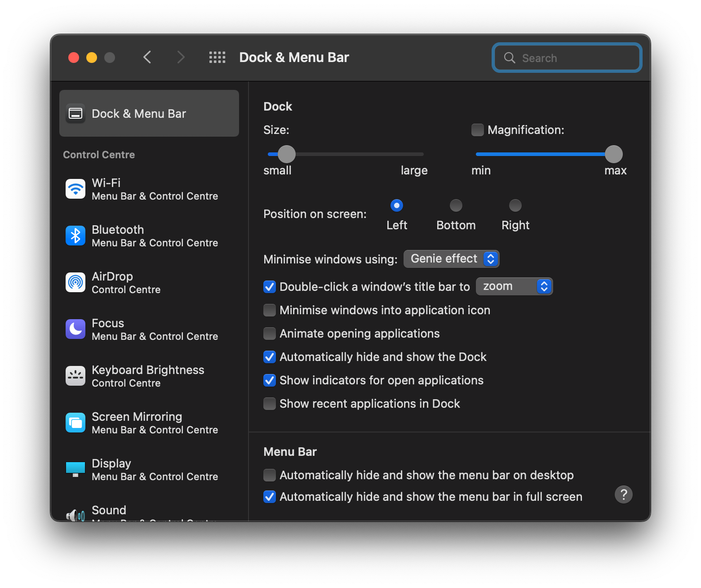Open the Minimise windows using dropdown
This screenshot has width=701, height=588.
[451, 258]
